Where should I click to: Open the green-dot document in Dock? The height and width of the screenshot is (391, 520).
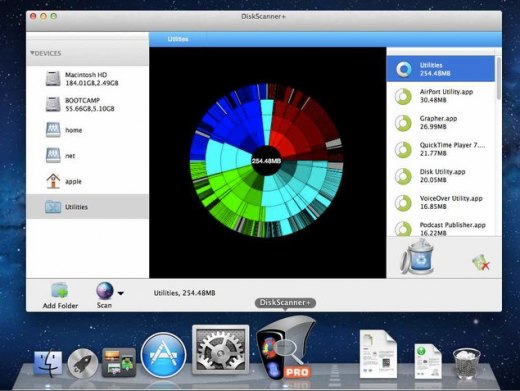[x=428, y=361]
